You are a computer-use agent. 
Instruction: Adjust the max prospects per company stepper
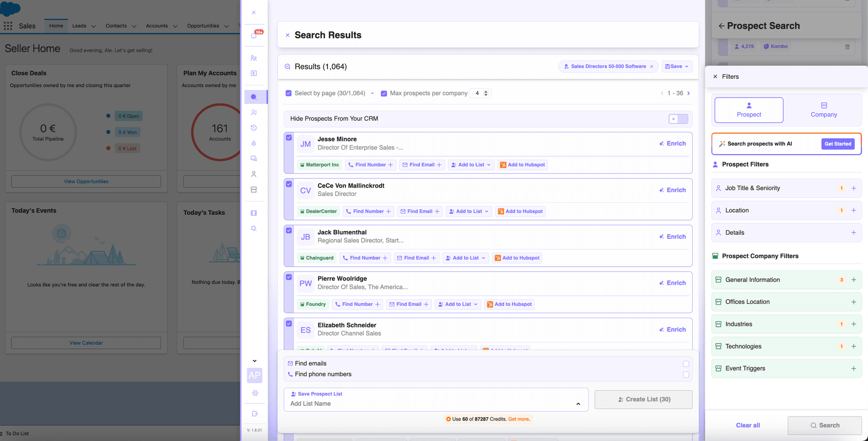click(x=486, y=93)
